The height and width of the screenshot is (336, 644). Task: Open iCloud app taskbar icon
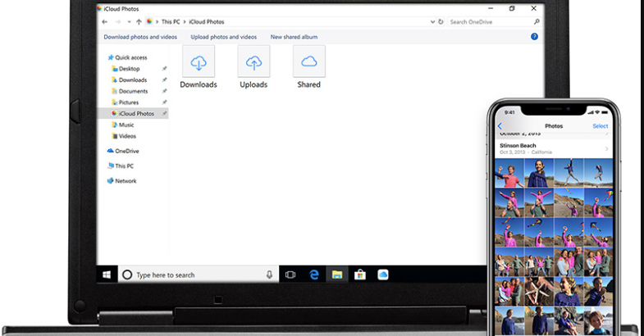[x=383, y=275]
